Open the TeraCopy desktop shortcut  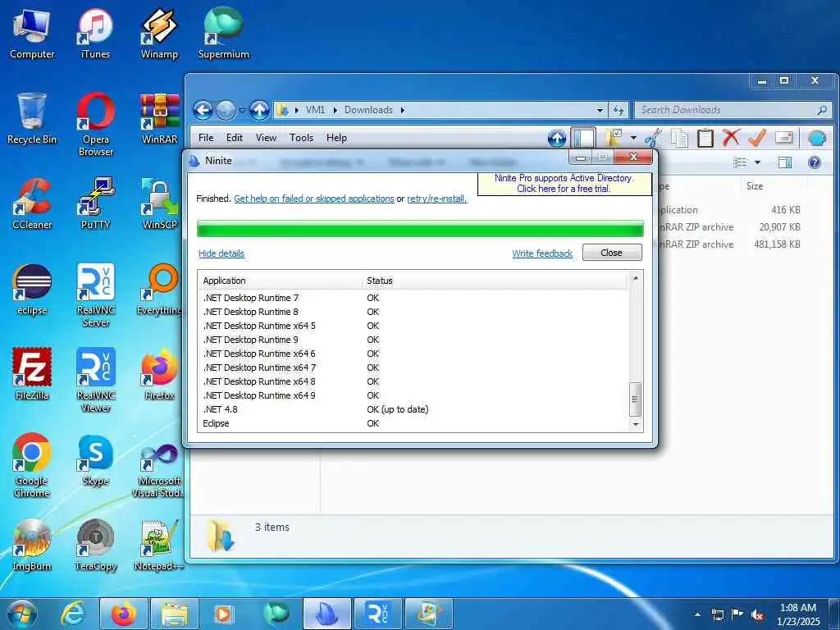(96, 546)
